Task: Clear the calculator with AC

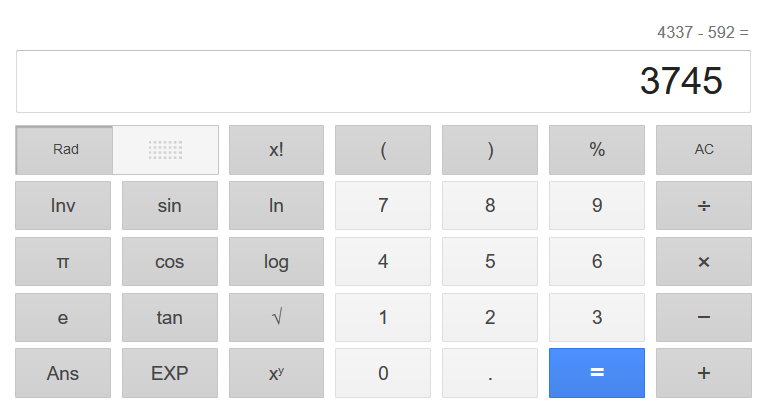Action: 703,150
